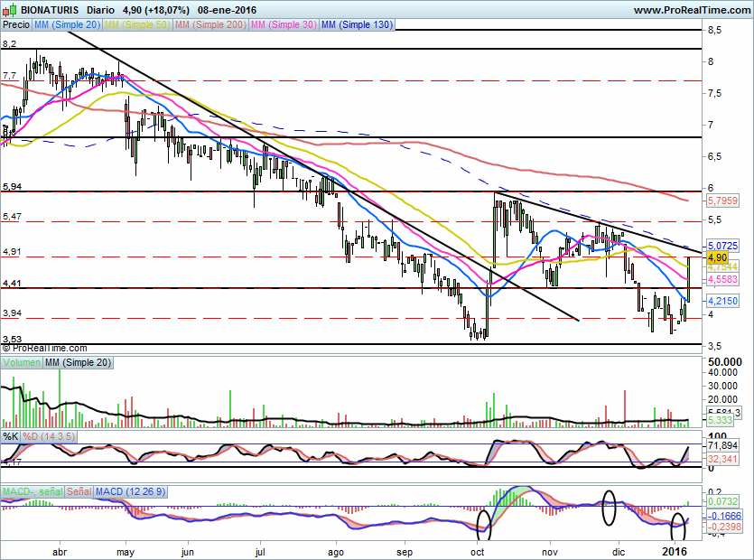Click the 08-ene-2016 date in header
Image resolution: width=754 pixels, height=560 pixels.
[227, 10]
